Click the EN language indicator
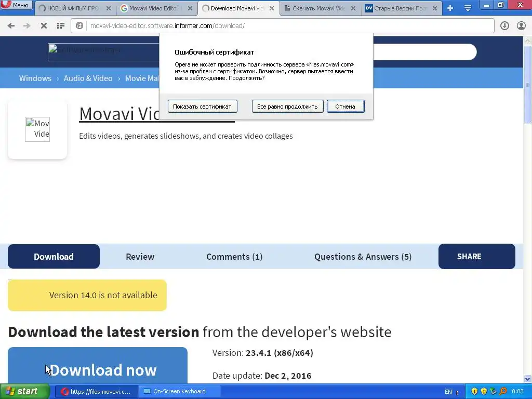This screenshot has width=532, height=399. click(x=448, y=392)
